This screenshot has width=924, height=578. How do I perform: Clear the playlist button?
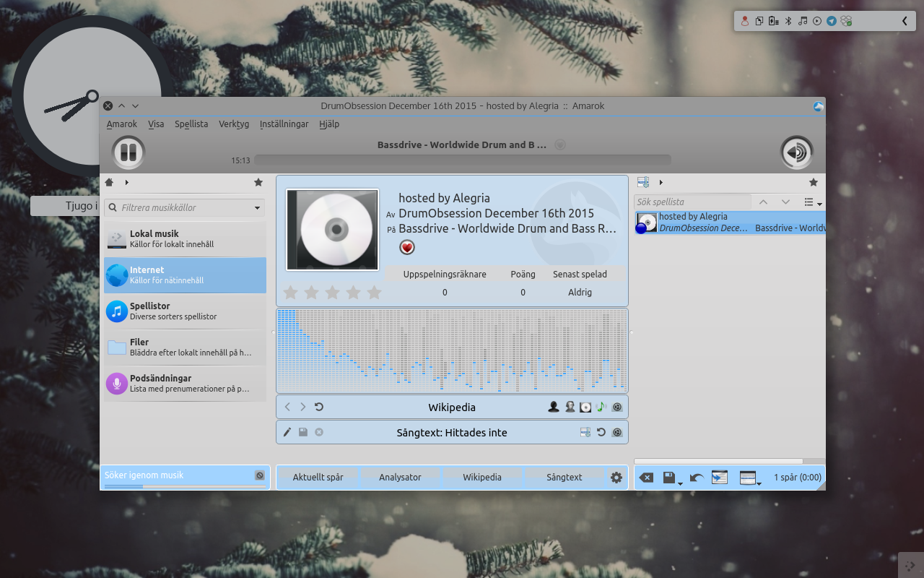pyautogui.click(x=647, y=478)
